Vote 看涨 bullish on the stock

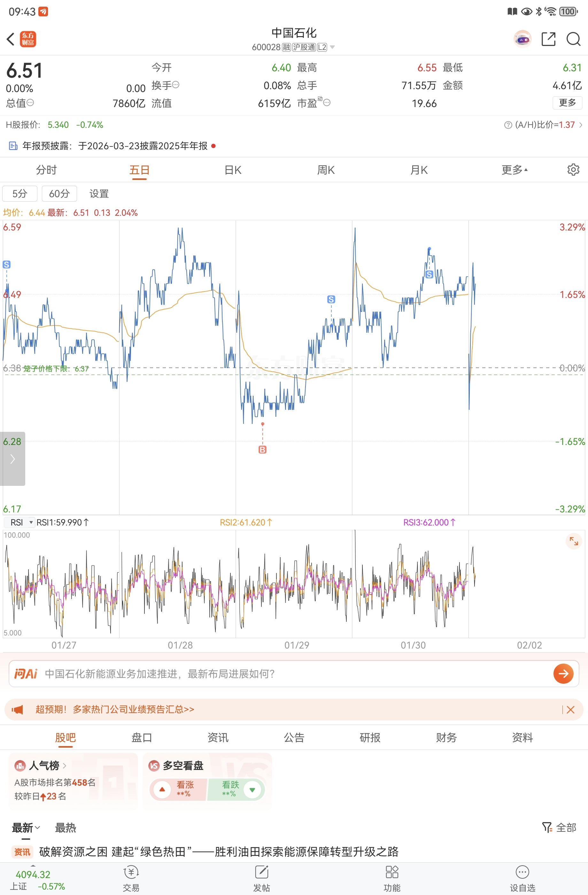coord(177,789)
